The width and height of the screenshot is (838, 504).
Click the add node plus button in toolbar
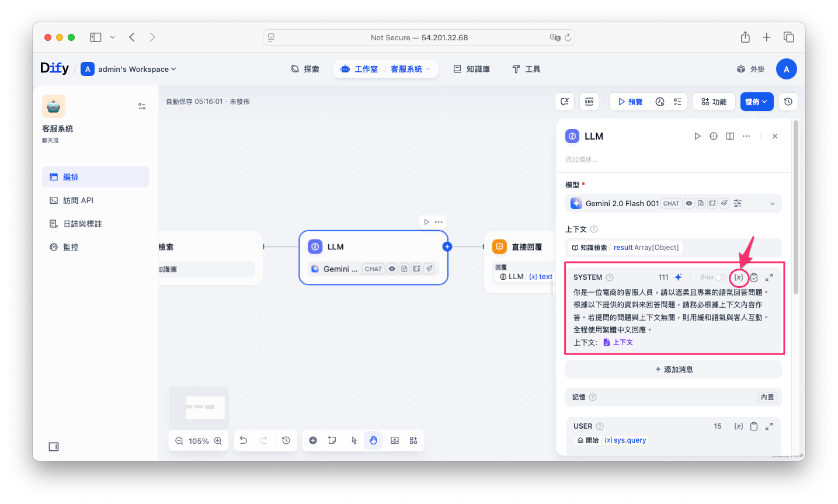click(x=313, y=440)
